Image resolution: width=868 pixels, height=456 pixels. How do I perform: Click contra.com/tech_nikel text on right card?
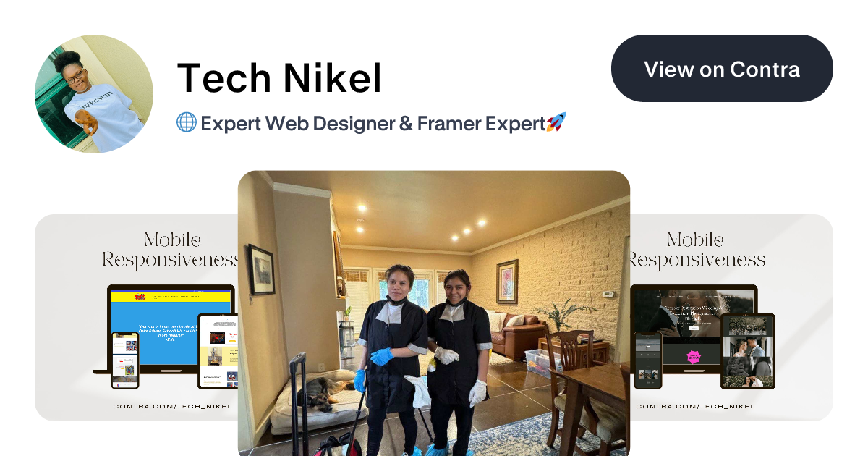696,406
